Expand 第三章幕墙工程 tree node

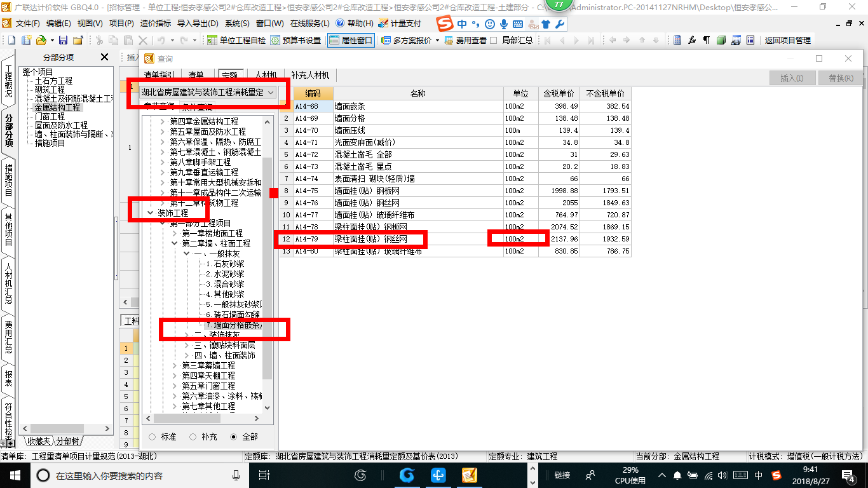(x=175, y=365)
